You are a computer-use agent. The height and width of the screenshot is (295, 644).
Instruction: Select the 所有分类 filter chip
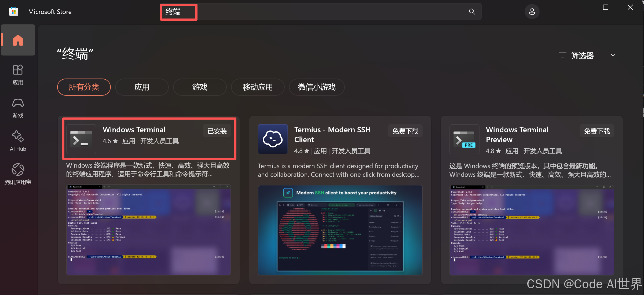tap(84, 87)
